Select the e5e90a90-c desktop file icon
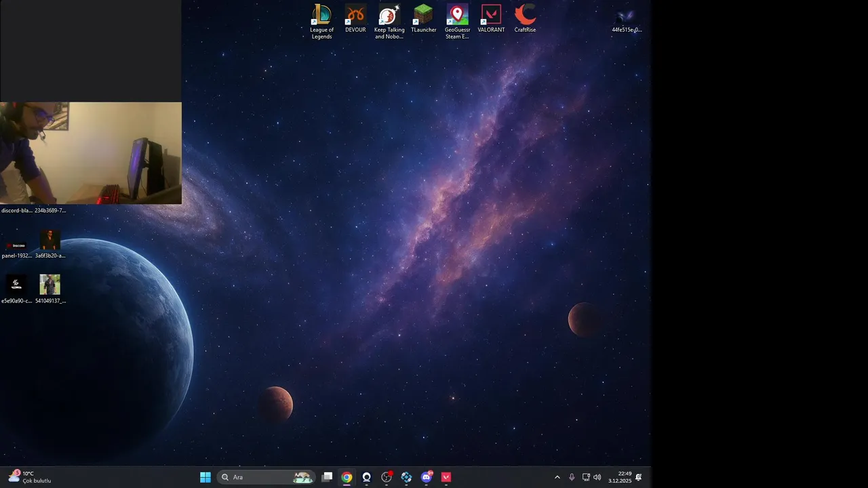The width and height of the screenshot is (868, 488). click(x=17, y=289)
